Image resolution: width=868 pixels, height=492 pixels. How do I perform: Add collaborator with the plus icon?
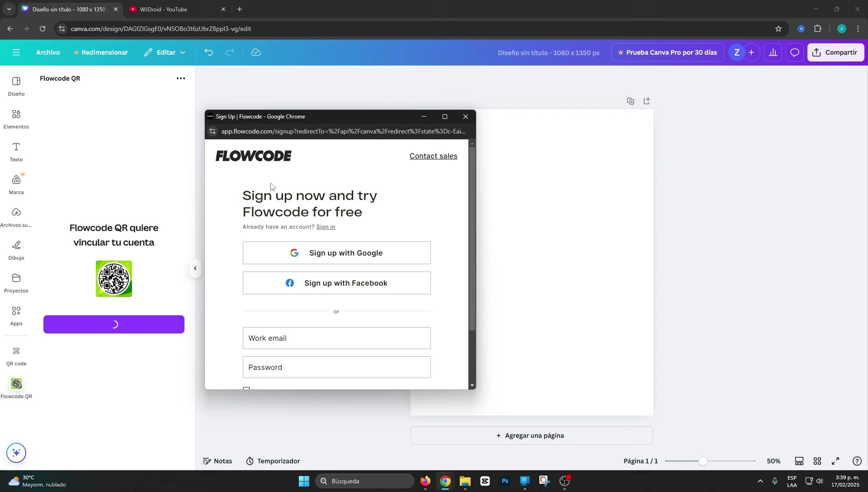tap(751, 52)
